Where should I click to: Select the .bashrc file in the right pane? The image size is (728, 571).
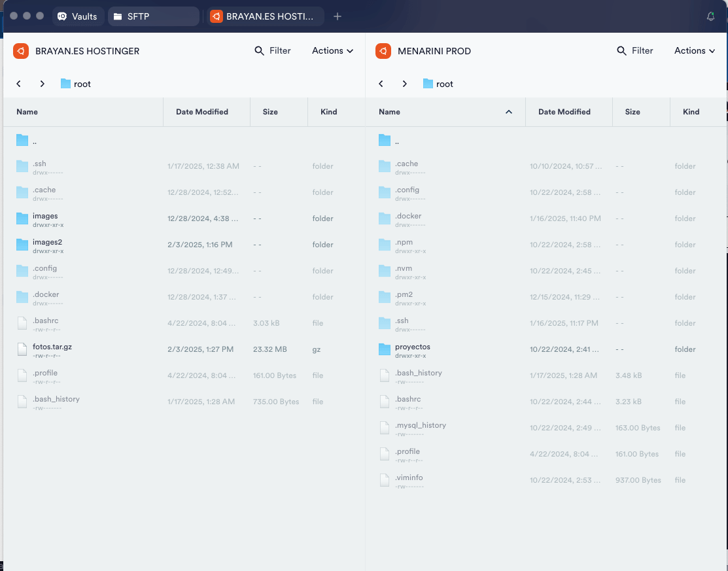[x=546, y=402]
